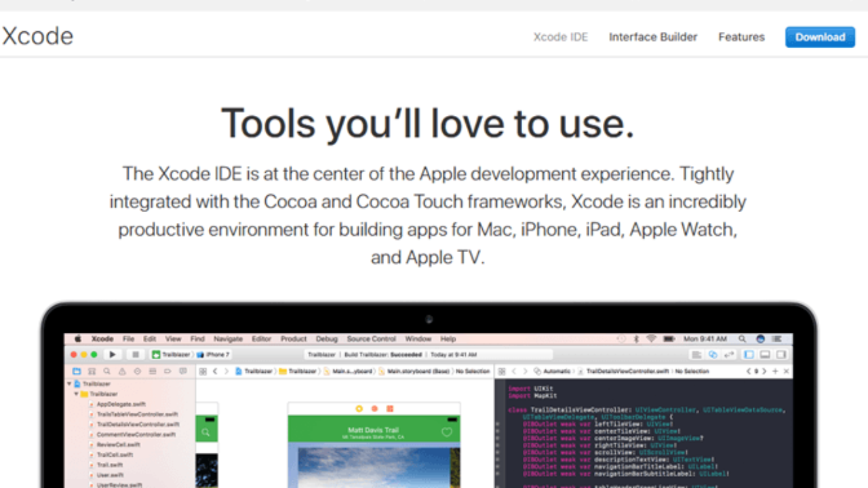Image resolution: width=868 pixels, height=488 pixels.
Task: Switch to Version editor icon
Action: click(x=729, y=354)
